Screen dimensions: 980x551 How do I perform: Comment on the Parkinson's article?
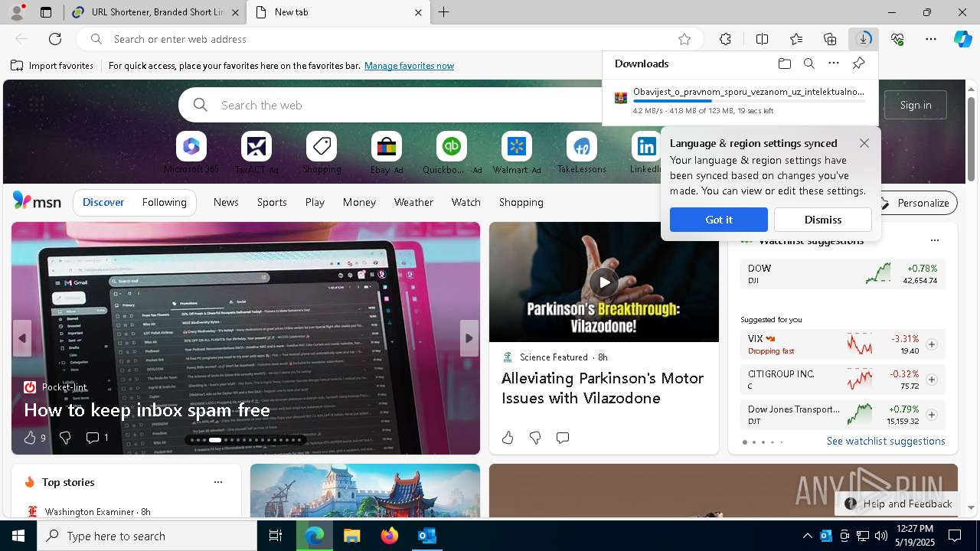563,438
